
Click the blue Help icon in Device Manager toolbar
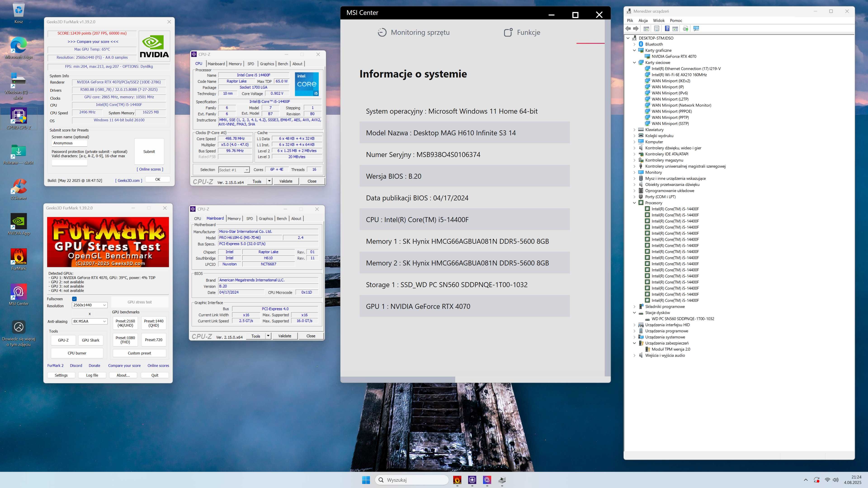667,29
